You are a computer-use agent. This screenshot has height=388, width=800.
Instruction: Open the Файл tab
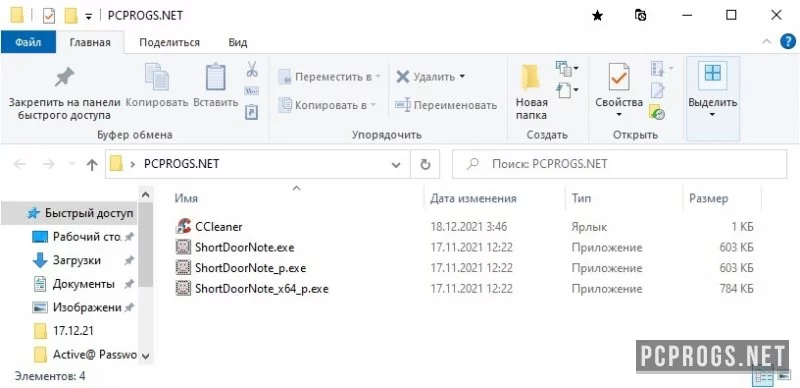coord(28,42)
